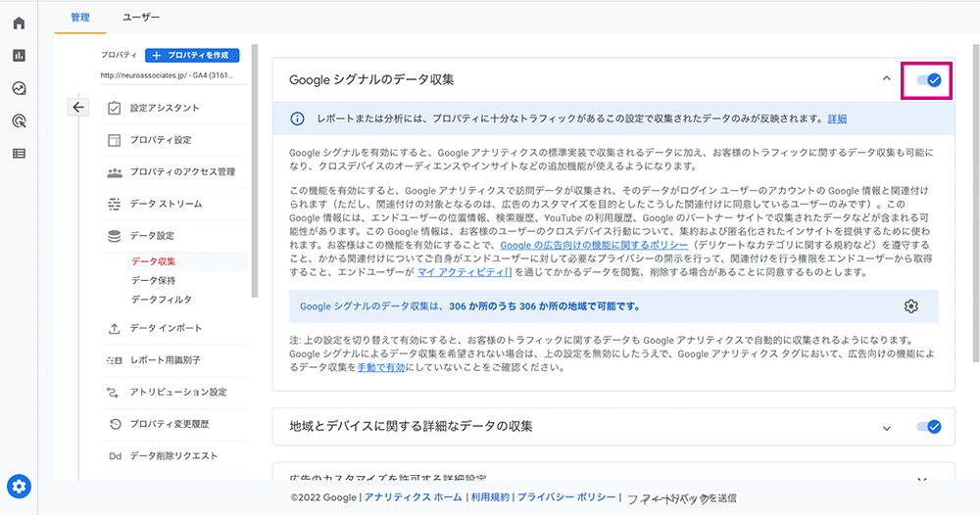Collapse the Google シグナルのデータ収集 section chevron
The image size is (980, 516).
(x=886, y=78)
